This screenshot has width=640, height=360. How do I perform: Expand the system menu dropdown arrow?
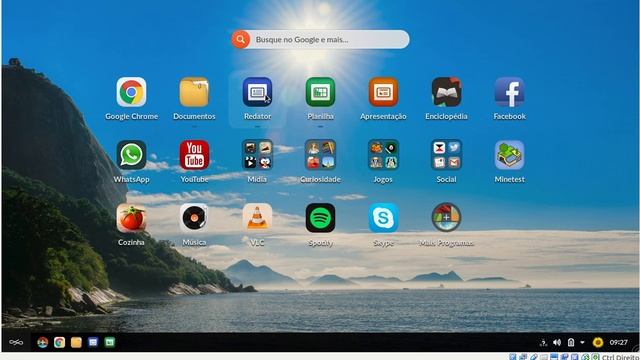[x=582, y=342]
